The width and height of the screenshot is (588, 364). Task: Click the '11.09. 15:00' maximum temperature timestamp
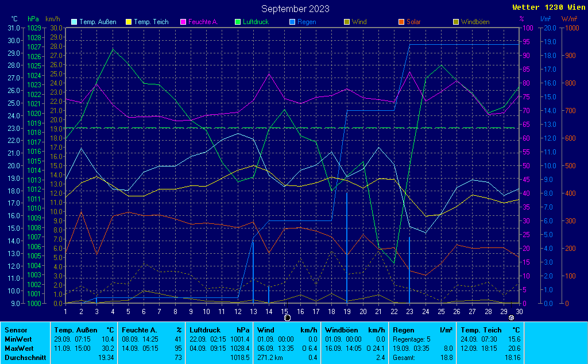[x=72, y=348]
